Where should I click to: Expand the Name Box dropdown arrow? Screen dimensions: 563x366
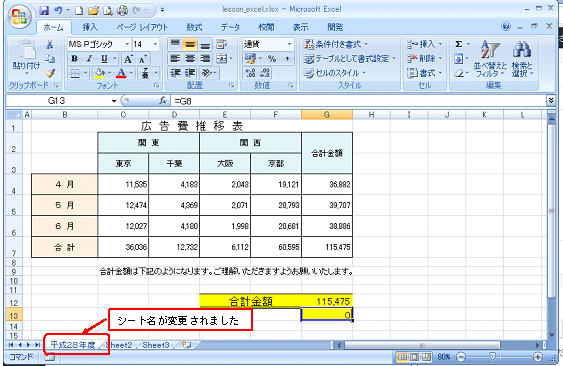pos(114,101)
